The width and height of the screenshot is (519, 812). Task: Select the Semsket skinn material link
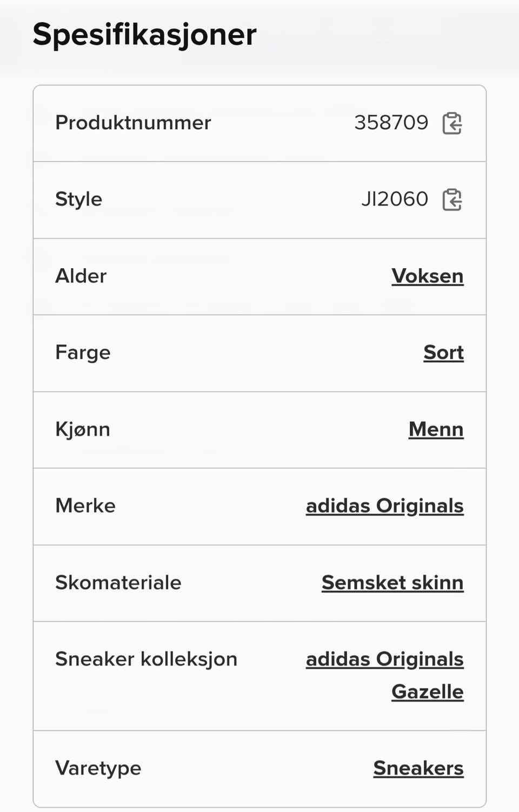(392, 583)
